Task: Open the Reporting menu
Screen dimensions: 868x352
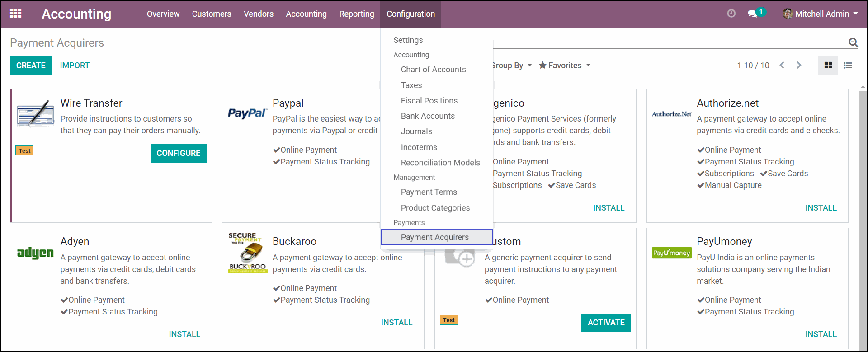Action: pyautogui.click(x=357, y=14)
